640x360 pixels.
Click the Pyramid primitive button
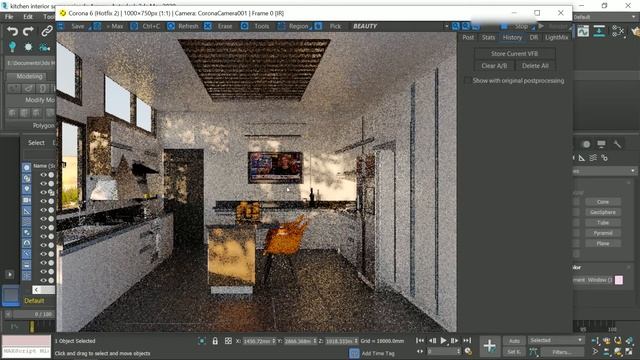tap(603, 233)
